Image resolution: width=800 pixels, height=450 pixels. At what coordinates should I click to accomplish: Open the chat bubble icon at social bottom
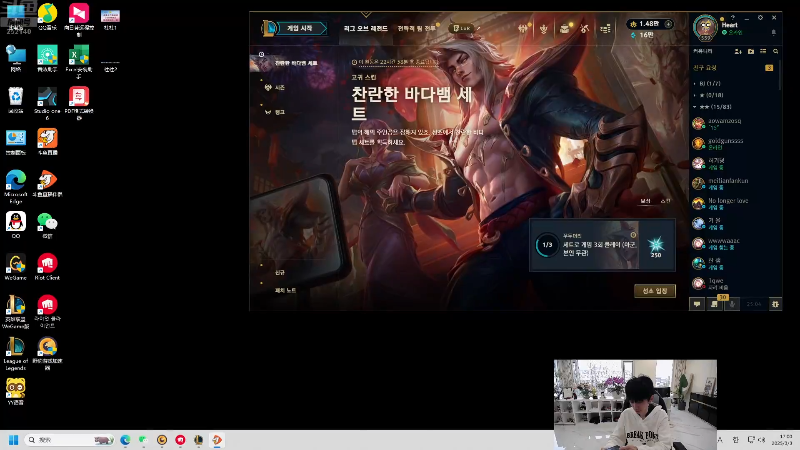click(x=697, y=304)
